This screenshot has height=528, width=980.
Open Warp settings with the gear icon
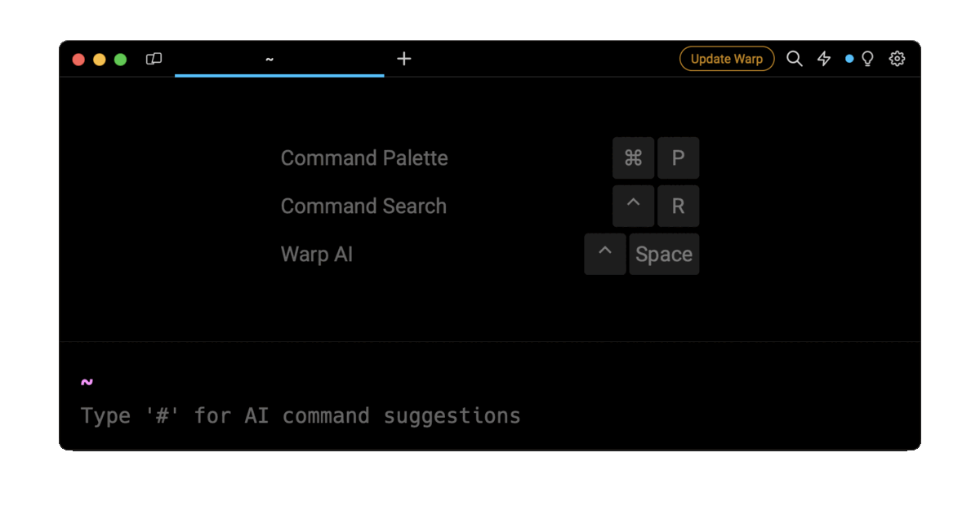(897, 58)
